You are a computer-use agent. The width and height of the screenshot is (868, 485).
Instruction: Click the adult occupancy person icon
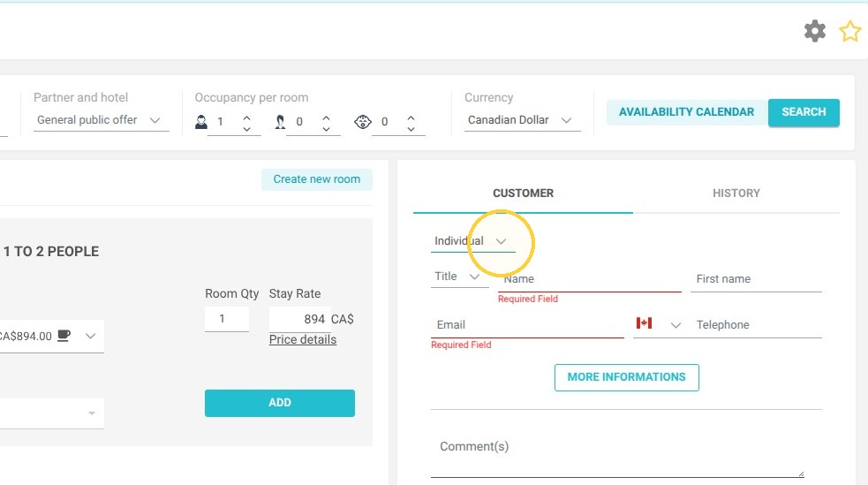(201, 122)
